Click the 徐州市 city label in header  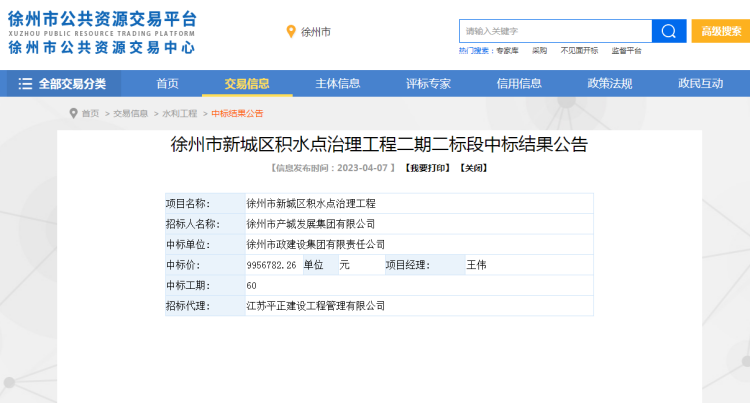click(316, 32)
